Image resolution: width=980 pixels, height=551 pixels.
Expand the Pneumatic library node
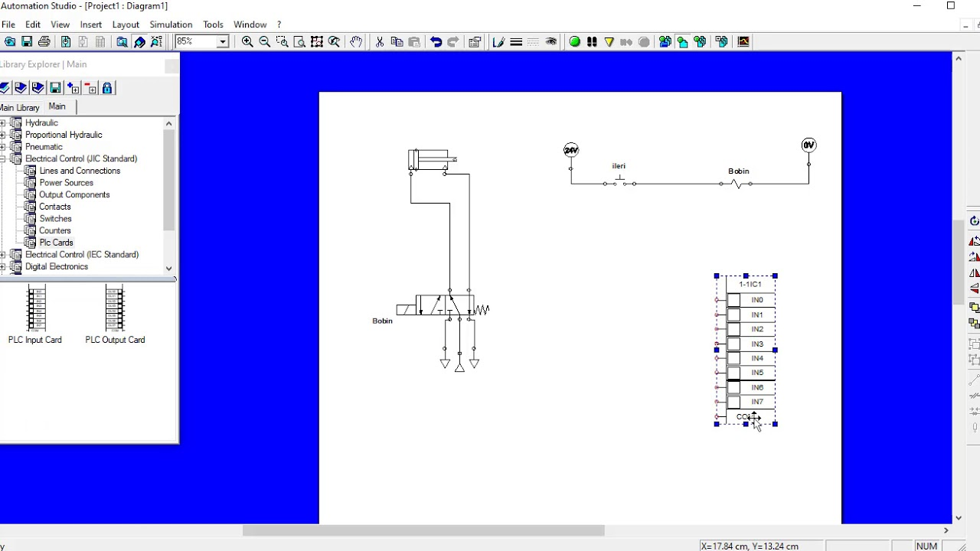pos(3,147)
